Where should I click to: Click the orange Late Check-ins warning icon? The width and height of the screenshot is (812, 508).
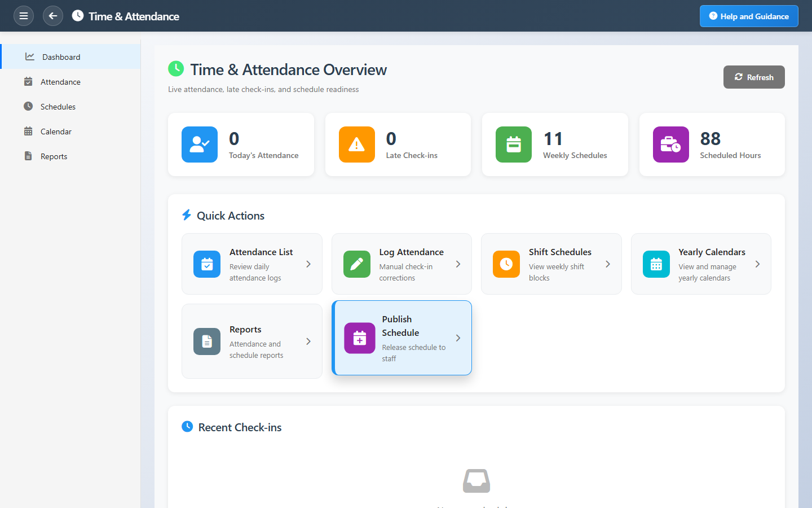coord(356,144)
